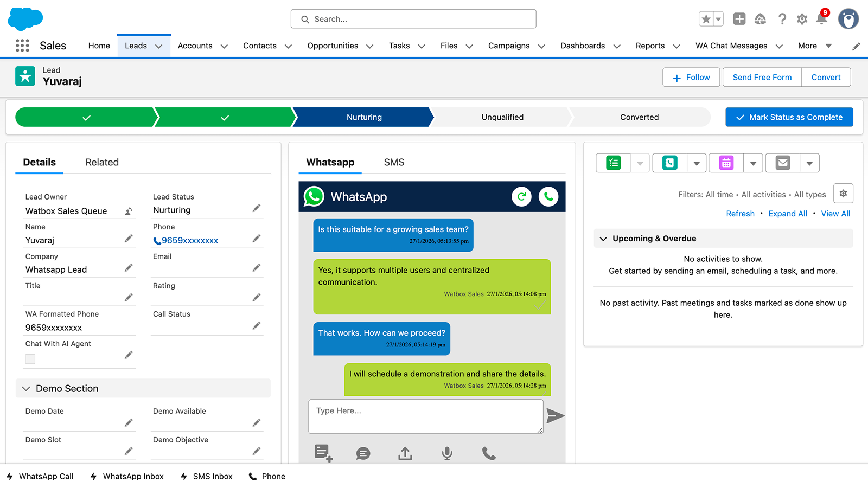The image size is (868, 488).
Task: Select the Unqualified status stage
Action: 502,117
